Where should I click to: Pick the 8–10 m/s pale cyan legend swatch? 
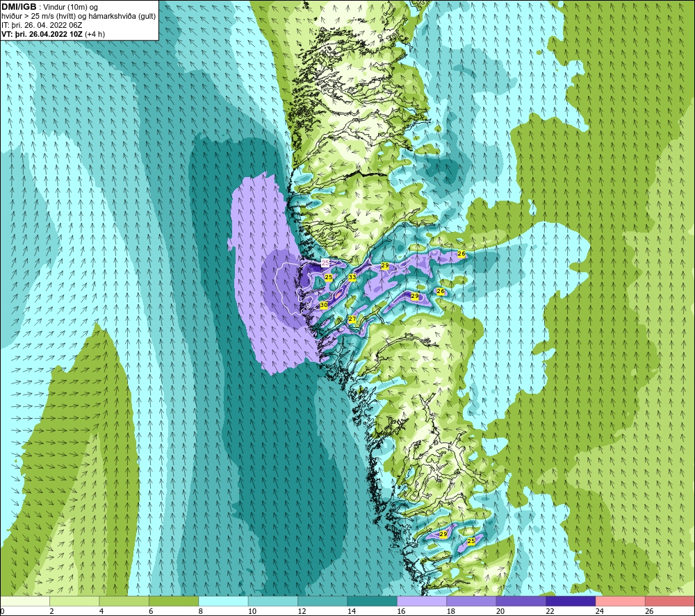[x=223, y=601]
